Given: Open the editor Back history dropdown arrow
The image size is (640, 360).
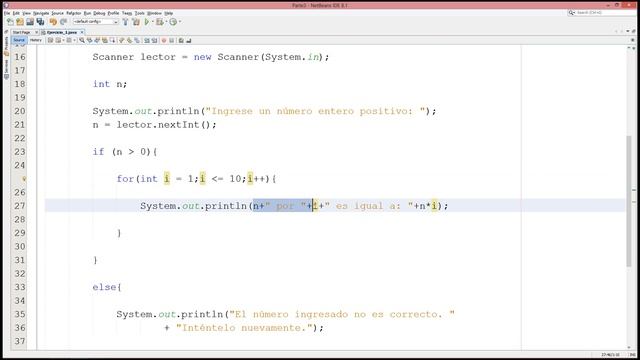Looking at the screenshot, I should tap(63, 40).
